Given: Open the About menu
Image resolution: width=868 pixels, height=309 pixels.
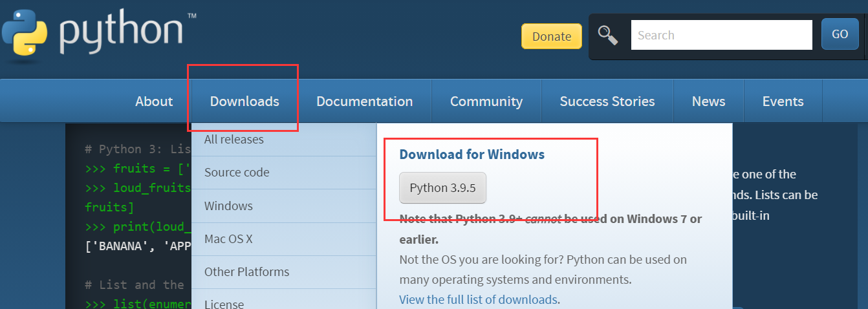Looking at the screenshot, I should [x=154, y=101].
